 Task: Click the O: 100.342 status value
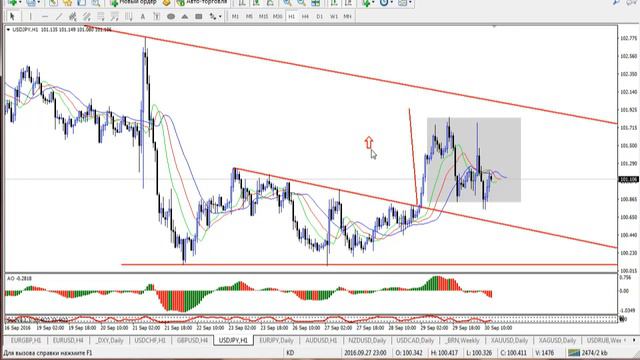point(409,353)
